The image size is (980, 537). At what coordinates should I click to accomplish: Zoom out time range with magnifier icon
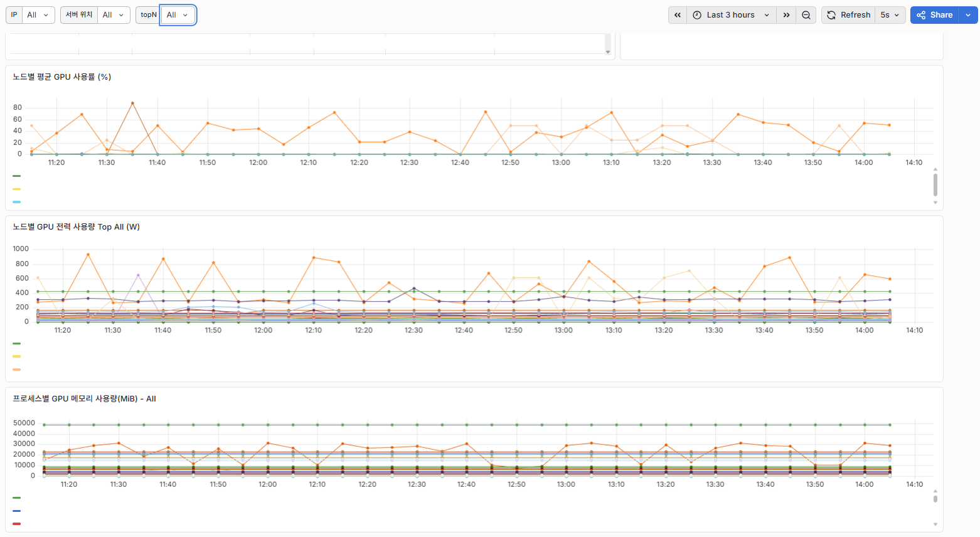806,15
